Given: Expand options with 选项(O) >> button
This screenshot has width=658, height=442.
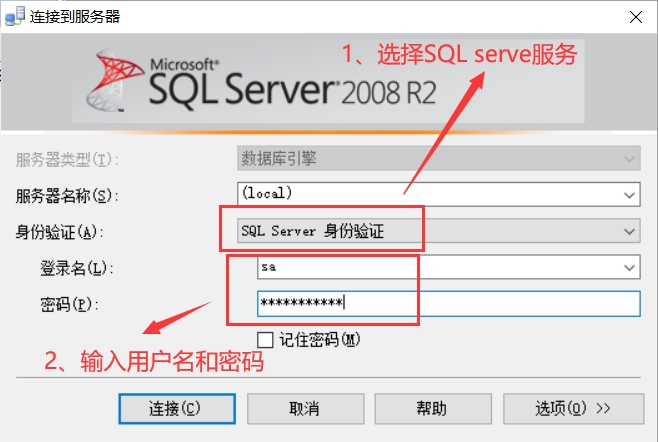Looking at the screenshot, I should pyautogui.click(x=574, y=408).
